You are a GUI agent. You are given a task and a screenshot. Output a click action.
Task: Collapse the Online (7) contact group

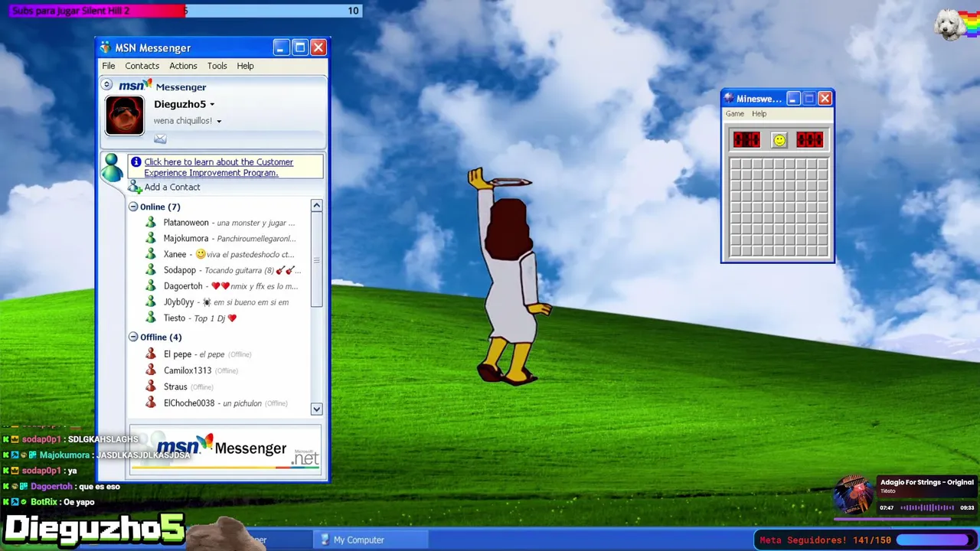(x=133, y=207)
